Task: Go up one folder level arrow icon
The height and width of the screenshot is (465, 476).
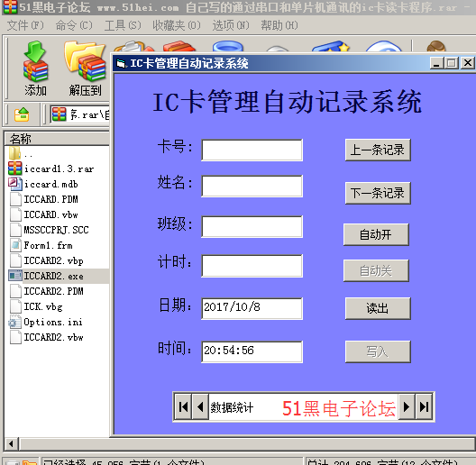Action: [x=22, y=114]
